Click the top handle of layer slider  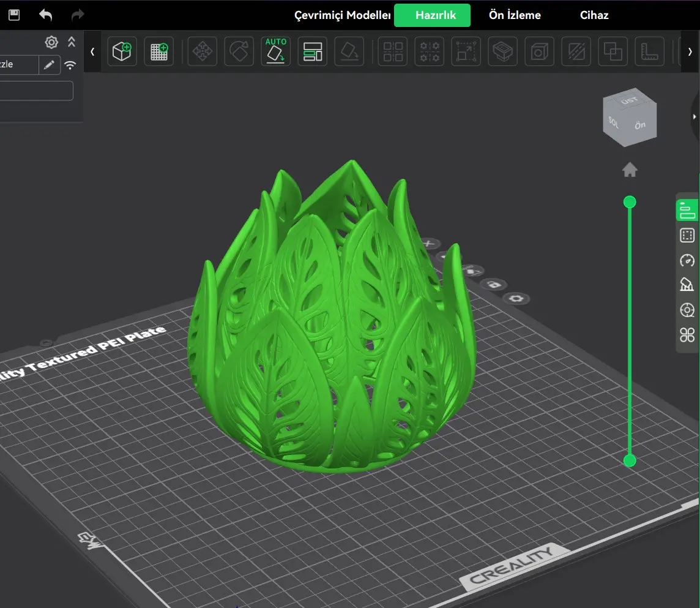pyautogui.click(x=630, y=203)
